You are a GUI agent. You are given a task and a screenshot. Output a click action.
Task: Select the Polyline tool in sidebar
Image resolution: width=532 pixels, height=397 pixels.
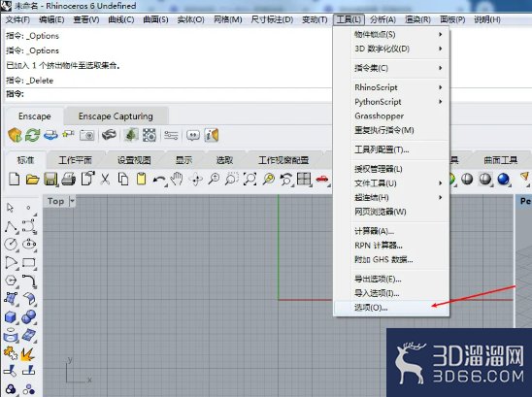click(x=11, y=227)
